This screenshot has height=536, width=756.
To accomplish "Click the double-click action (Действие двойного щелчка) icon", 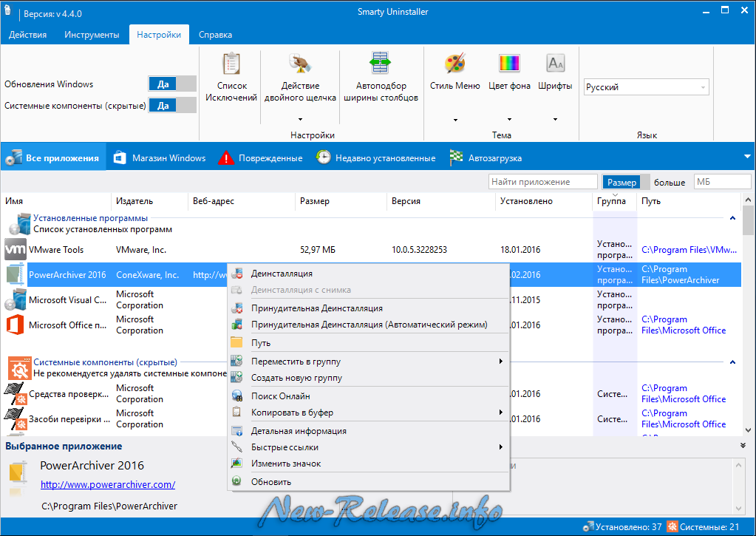I will (x=300, y=64).
